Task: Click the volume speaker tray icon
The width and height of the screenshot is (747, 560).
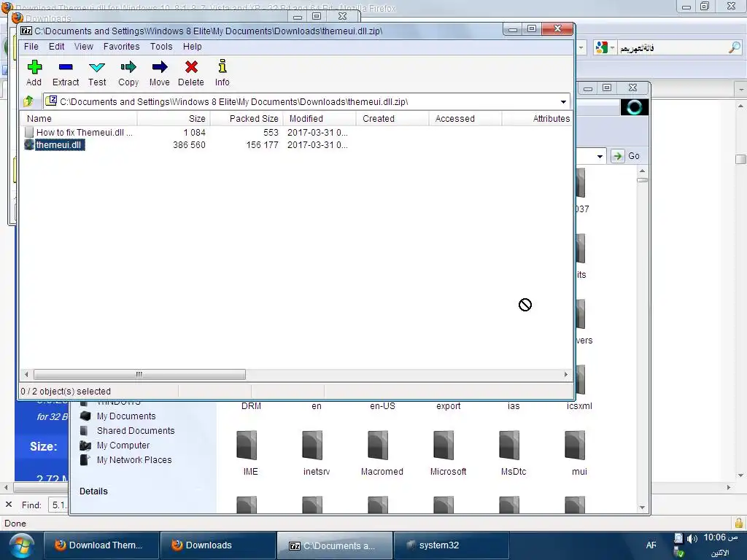Action: (692, 539)
